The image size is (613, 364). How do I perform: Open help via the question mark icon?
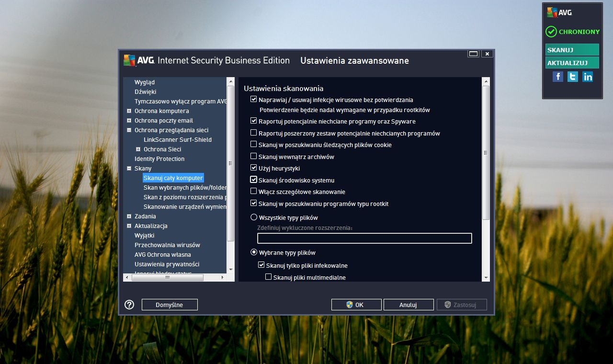[x=129, y=305]
